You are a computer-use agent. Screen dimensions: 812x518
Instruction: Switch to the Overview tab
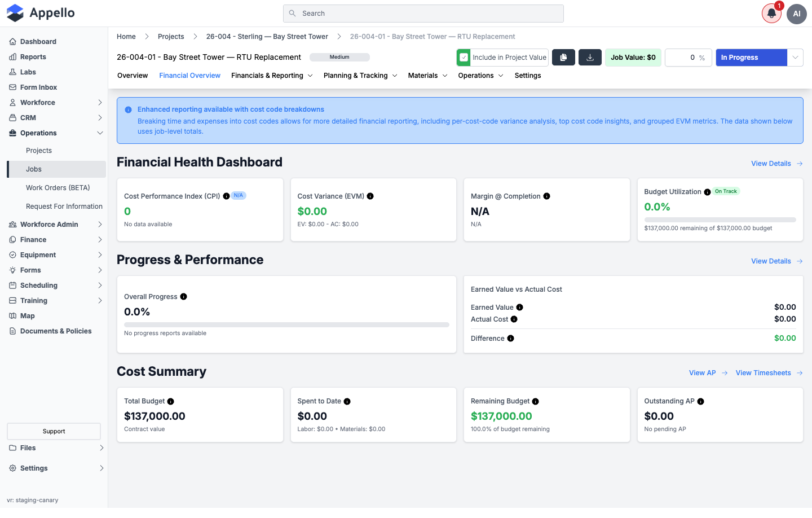(133, 76)
